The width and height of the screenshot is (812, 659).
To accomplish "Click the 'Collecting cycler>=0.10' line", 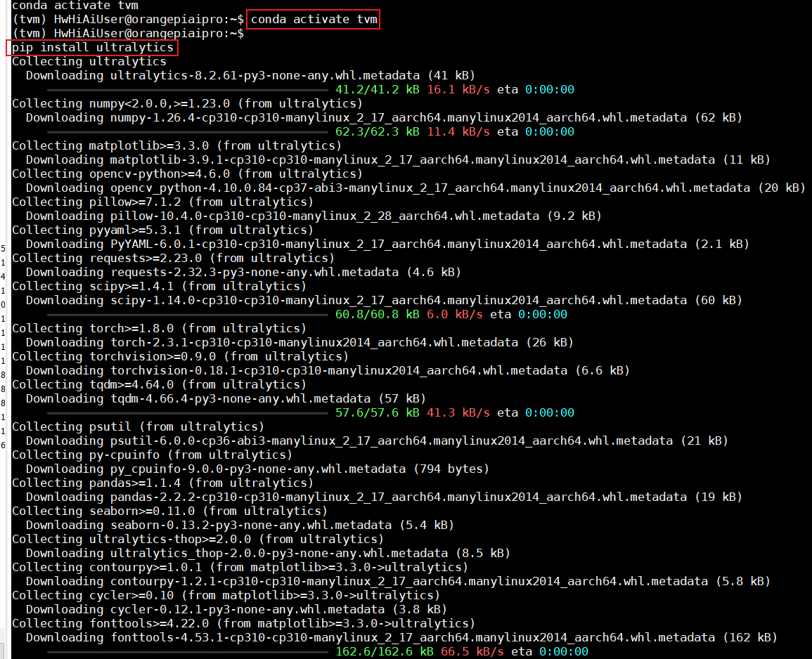I will pos(226,595).
